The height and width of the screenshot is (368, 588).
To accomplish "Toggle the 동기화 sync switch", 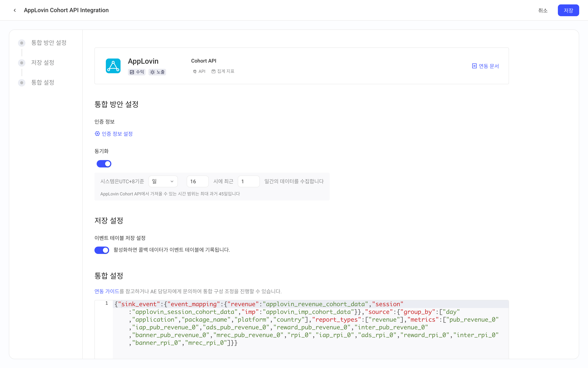I will coord(104,164).
